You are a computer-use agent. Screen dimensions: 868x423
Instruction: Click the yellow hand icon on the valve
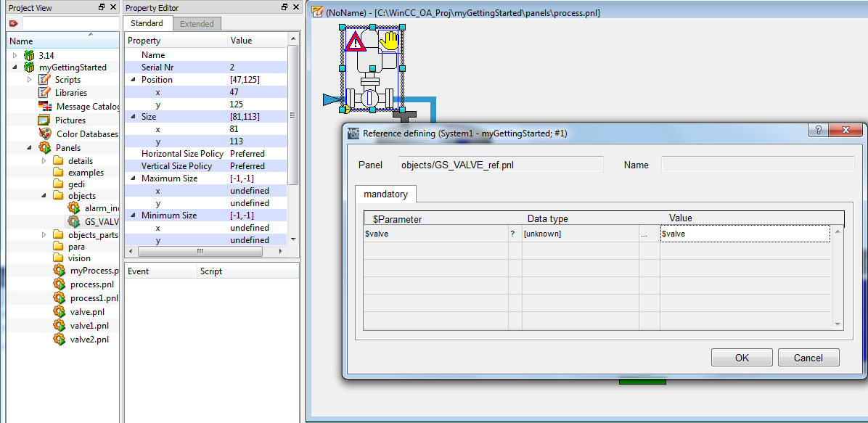[x=390, y=40]
